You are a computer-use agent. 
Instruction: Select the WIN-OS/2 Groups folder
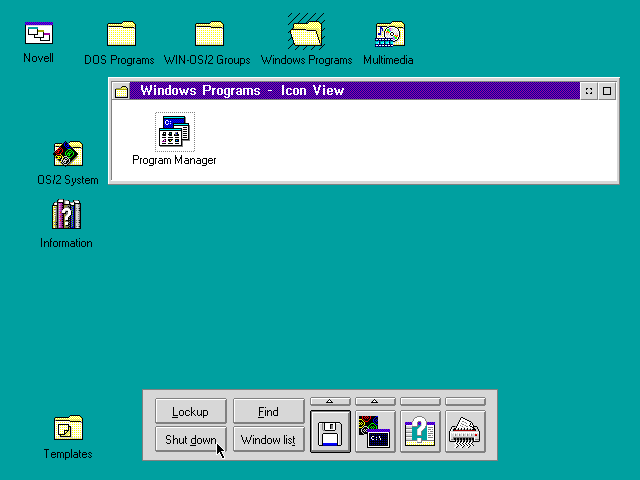click(x=209, y=33)
